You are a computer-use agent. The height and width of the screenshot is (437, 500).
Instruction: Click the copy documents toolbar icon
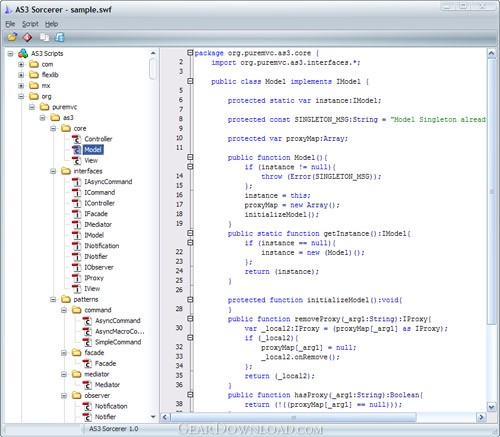(x=44, y=37)
